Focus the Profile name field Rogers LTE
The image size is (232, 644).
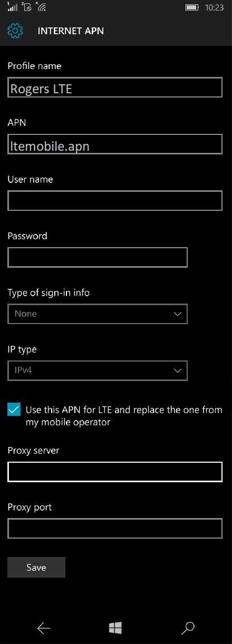coord(115,88)
